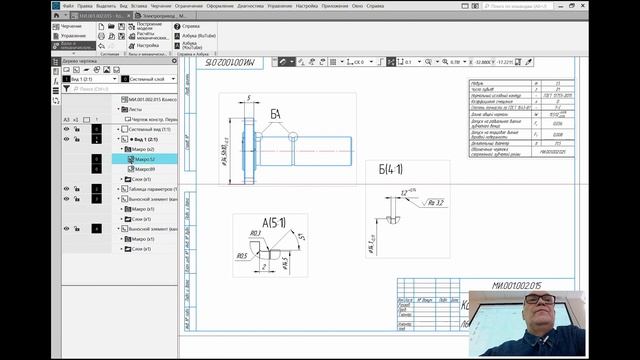The height and width of the screenshot is (360, 640).
Task: Toggle orthogonal drawing mode icon
Action: click(380, 62)
